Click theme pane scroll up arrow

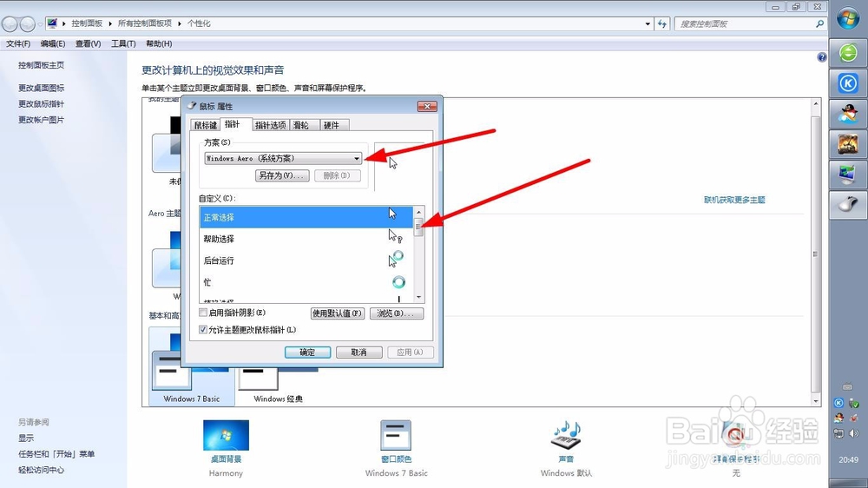pyautogui.click(x=816, y=103)
